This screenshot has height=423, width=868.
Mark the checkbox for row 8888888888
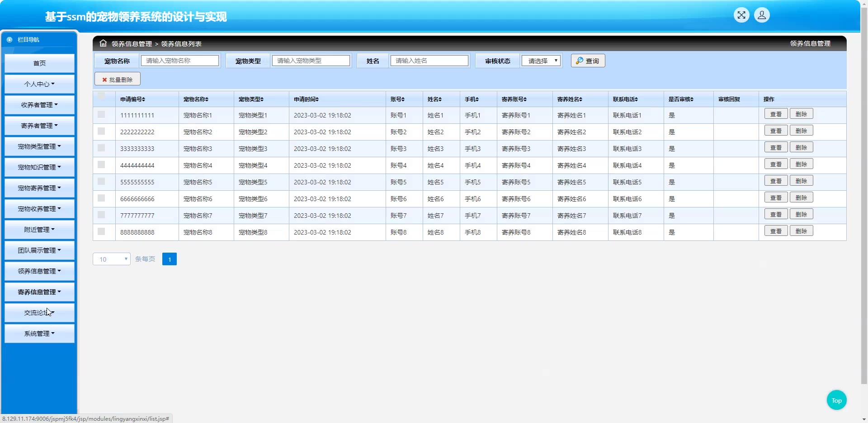pos(101,232)
